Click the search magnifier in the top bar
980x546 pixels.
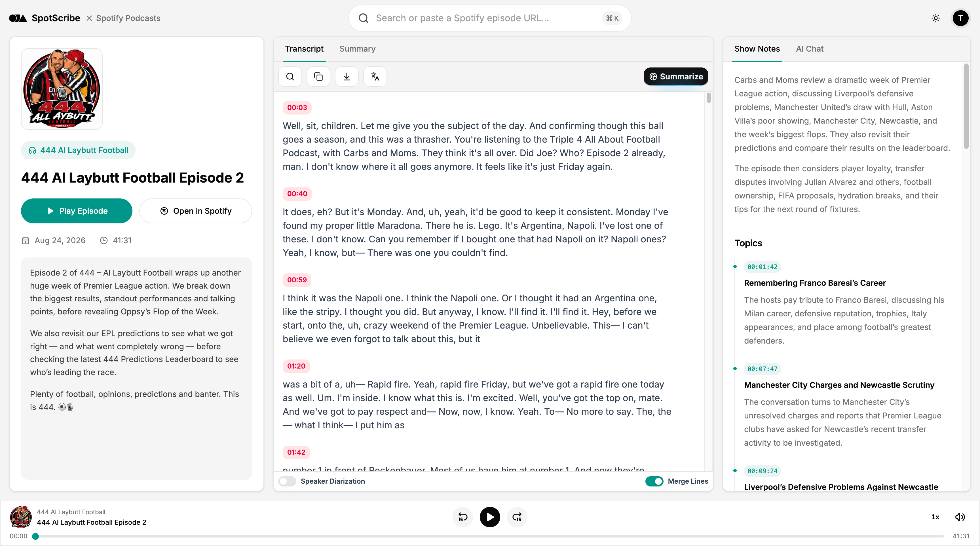point(363,18)
